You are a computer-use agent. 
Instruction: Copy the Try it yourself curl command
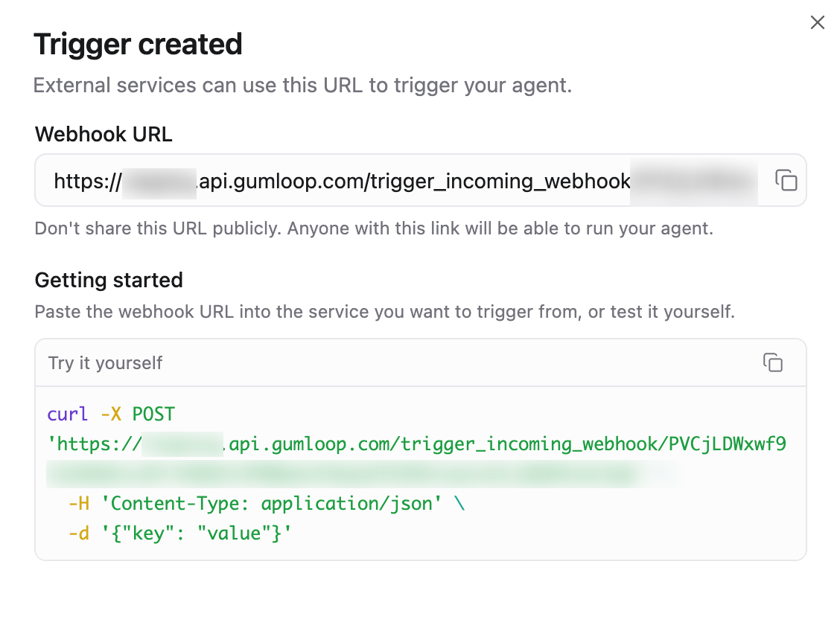point(772,362)
